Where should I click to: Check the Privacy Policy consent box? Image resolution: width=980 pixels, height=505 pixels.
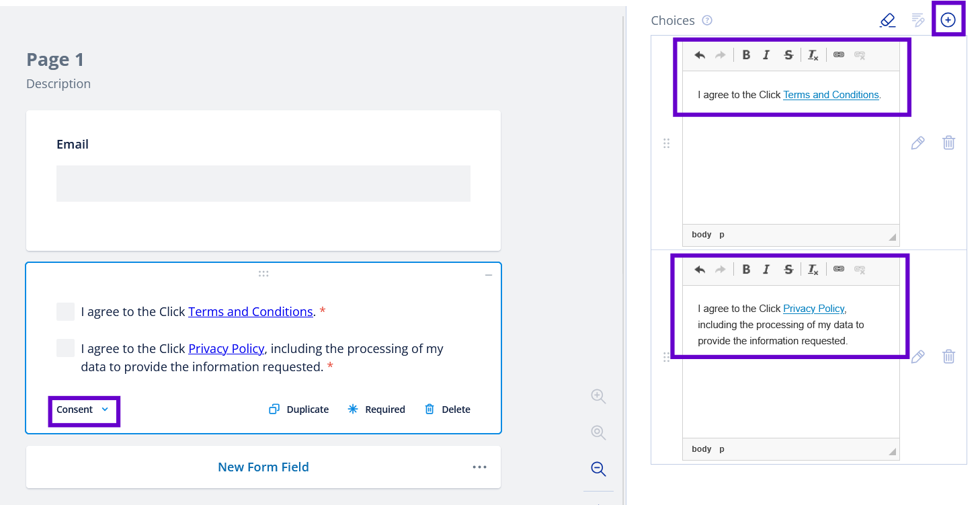tap(65, 348)
